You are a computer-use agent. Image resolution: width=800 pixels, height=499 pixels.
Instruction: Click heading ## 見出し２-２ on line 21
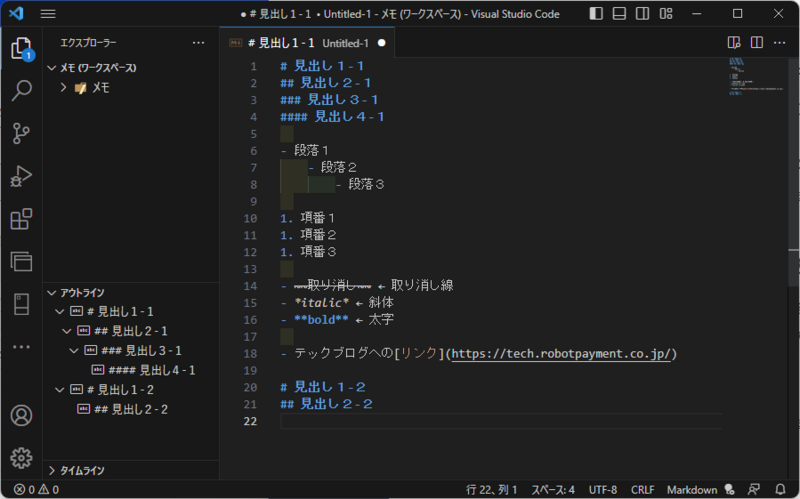coord(327,404)
